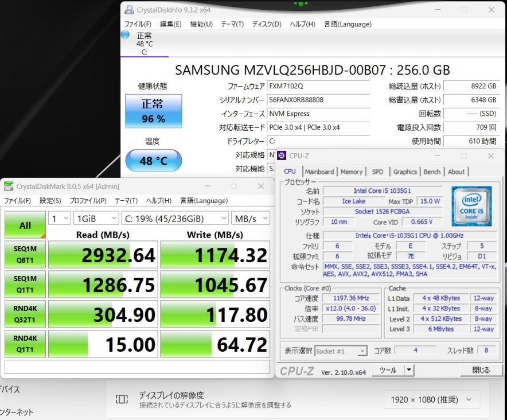Click the ディスプレイの解像度 setting row label

[171, 395]
